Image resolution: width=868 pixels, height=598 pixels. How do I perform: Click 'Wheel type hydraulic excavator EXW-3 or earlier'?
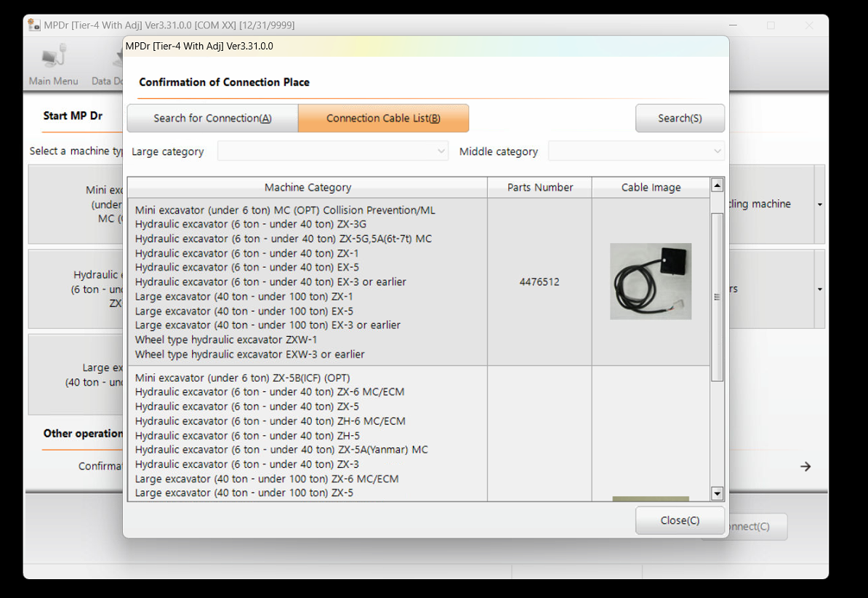point(249,354)
